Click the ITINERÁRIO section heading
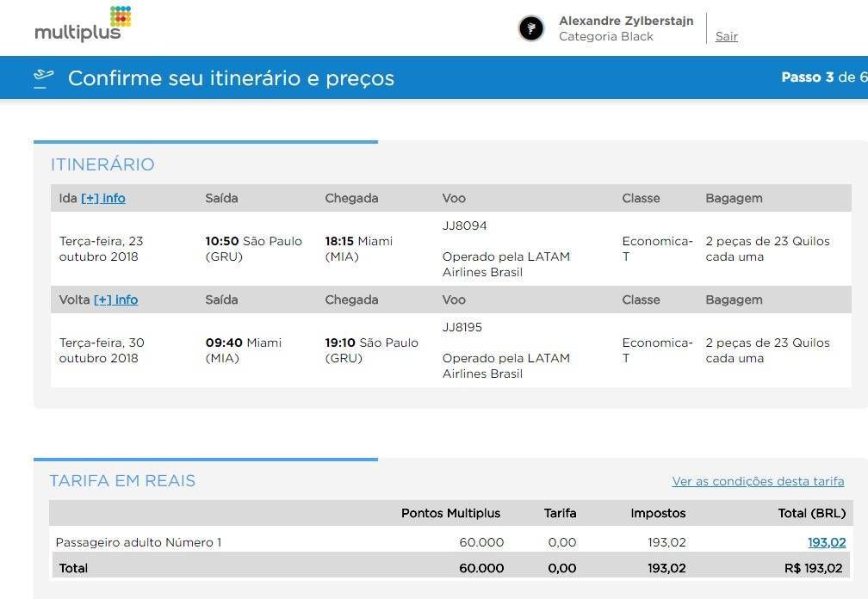The image size is (868, 599). coord(102,164)
